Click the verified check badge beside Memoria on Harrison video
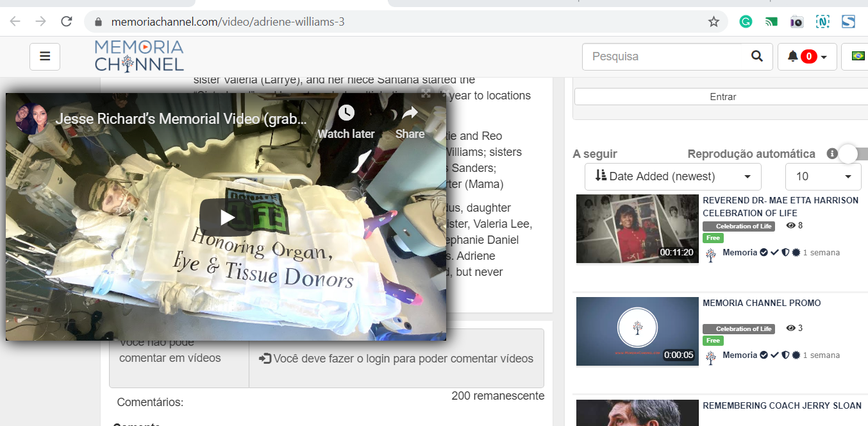 [764, 252]
